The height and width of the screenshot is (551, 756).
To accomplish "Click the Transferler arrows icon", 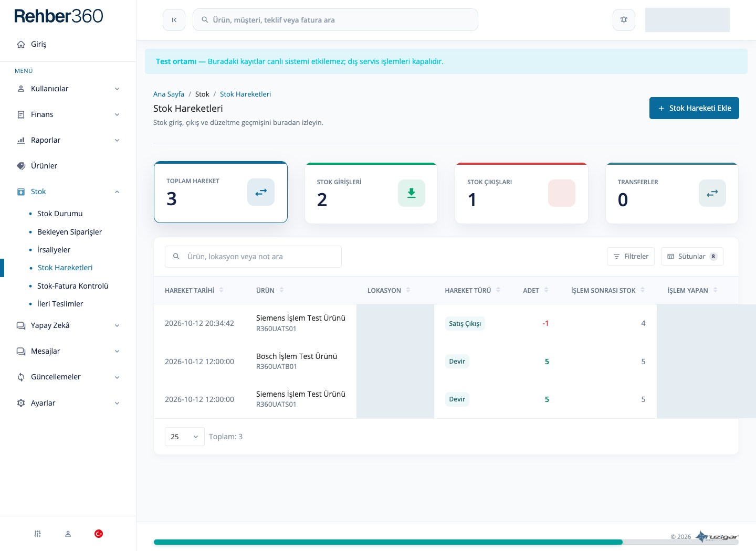I will (712, 193).
